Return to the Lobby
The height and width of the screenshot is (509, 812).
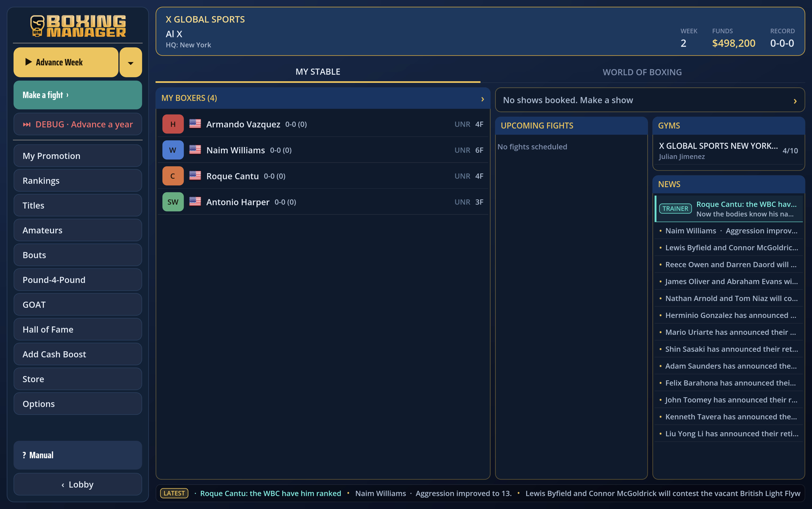point(78,484)
